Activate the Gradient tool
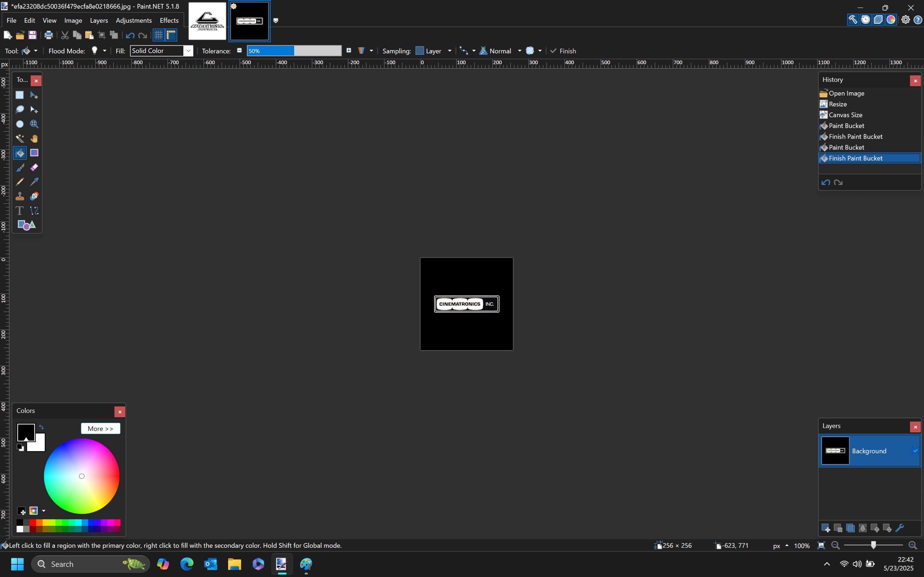The image size is (924, 577). click(34, 153)
